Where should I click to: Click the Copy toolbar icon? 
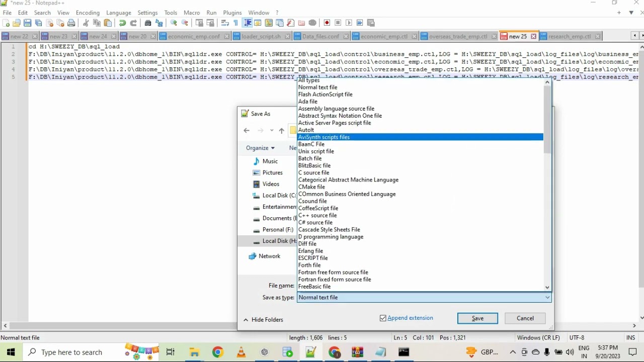97,23
